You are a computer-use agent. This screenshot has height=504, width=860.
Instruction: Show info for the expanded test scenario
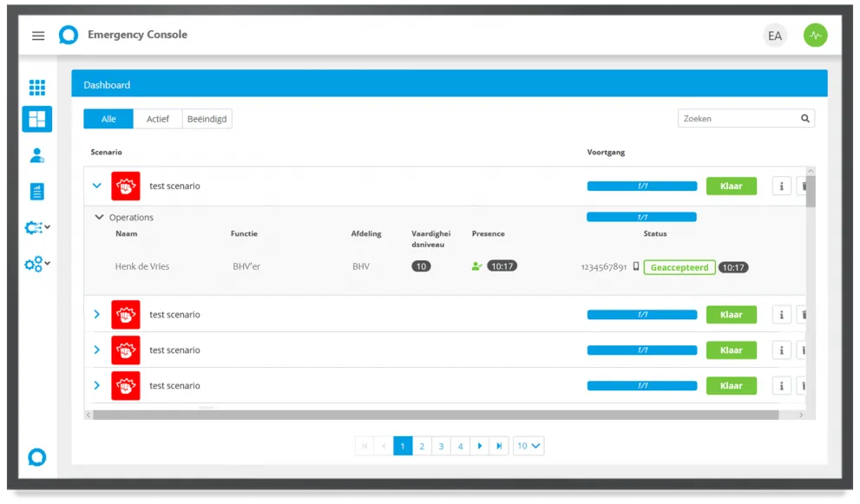[781, 186]
